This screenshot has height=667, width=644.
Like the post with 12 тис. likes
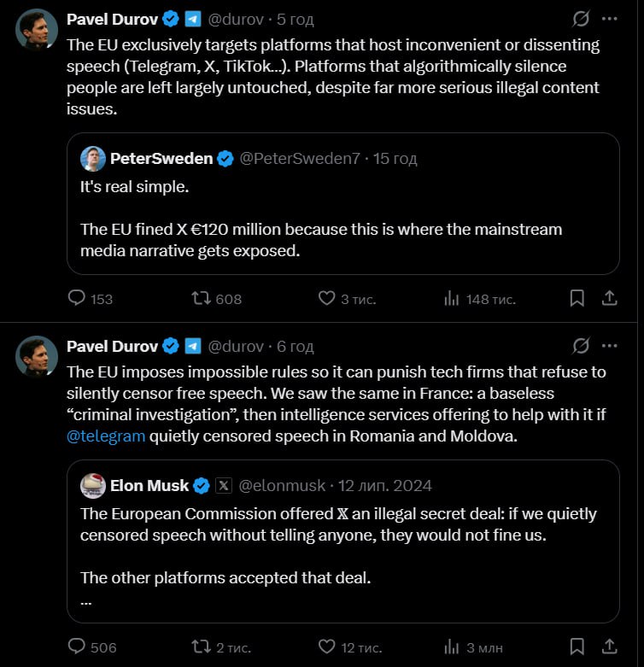[x=326, y=647]
